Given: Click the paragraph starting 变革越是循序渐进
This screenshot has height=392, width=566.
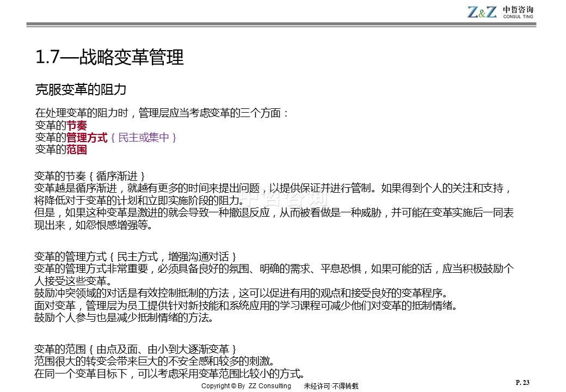Looking at the screenshot, I should click(272, 188).
